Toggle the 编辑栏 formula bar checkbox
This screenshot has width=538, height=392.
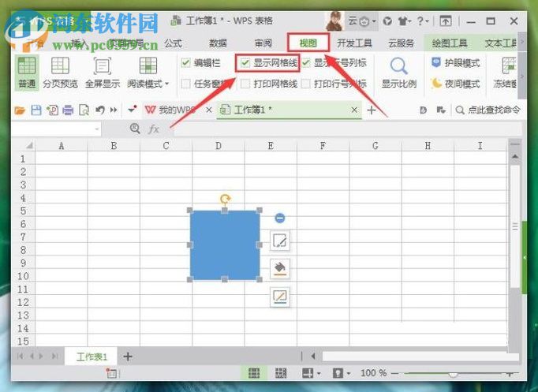(185, 63)
